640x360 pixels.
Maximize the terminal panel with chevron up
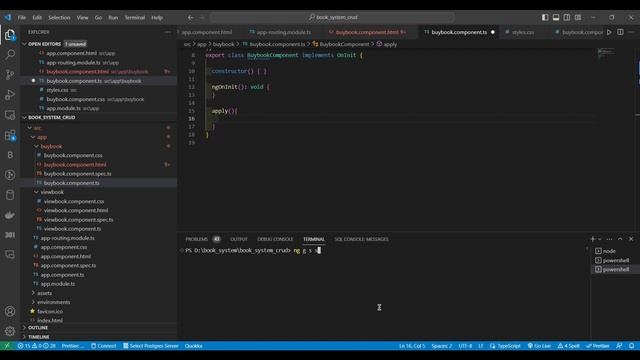(620, 239)
